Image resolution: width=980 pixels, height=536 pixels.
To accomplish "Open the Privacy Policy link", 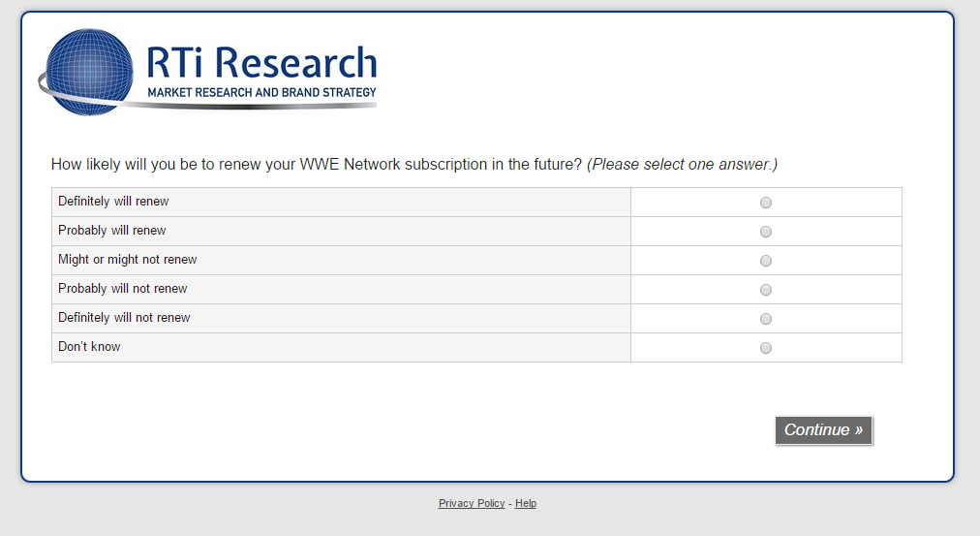I will 472,504.
